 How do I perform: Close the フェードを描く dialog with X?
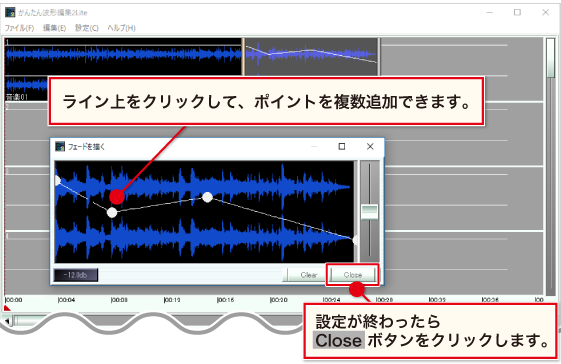370,146
